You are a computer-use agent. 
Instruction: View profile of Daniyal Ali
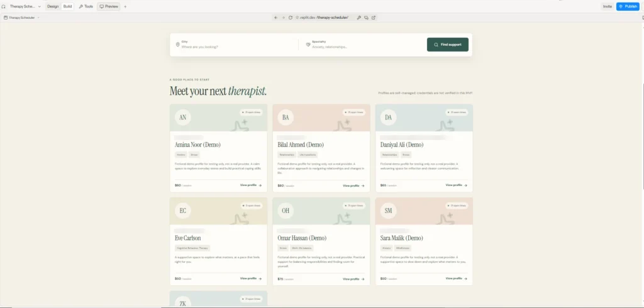(457, 185)
